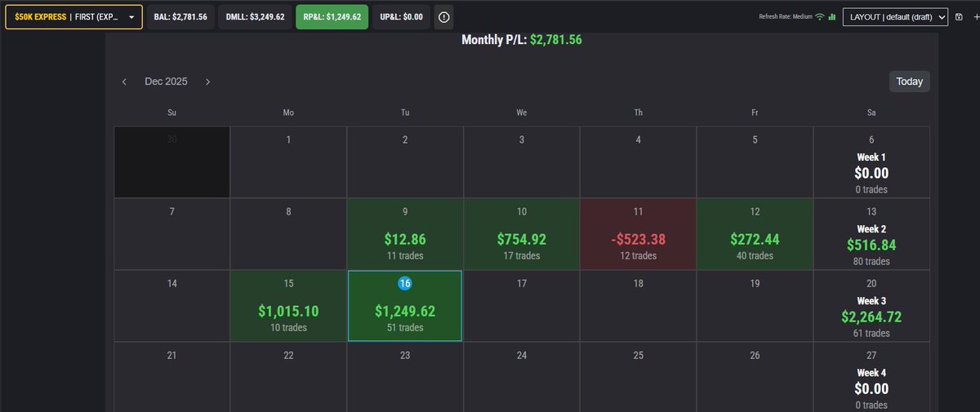This screenshot has width=980, height=412.
Task: Select December 8 calendar cell
Action: 288,234
